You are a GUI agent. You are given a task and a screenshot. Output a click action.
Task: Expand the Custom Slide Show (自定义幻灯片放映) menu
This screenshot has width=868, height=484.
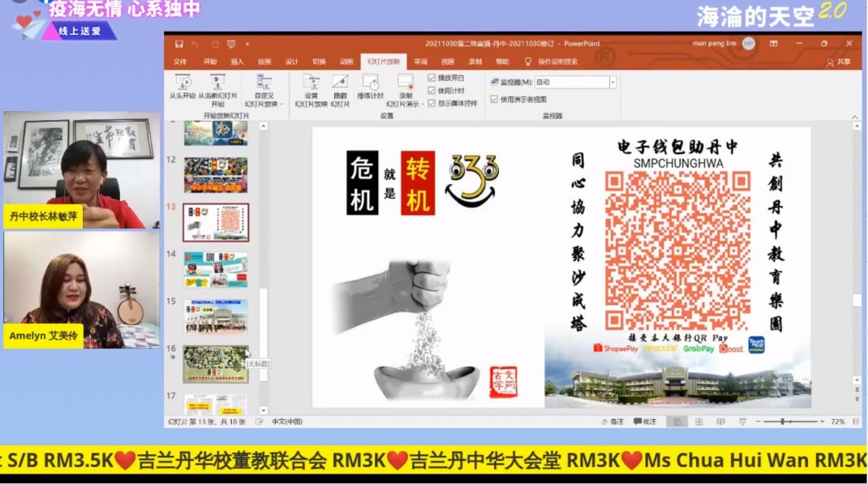coord(264,104)
